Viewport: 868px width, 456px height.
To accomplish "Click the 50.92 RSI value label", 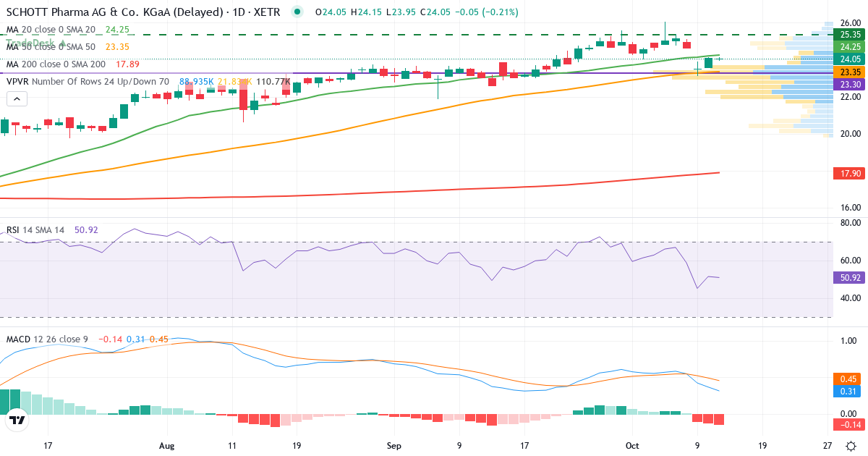I will (848, 277).
